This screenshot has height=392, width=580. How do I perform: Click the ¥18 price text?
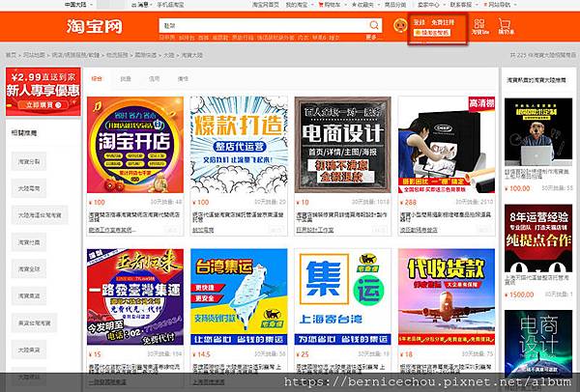(406, 354)
